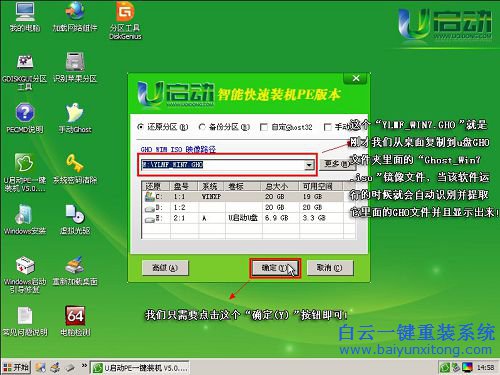The width and height of the screenshot is (500, 375).
Task: Open GDISKGUI分区工具 desktop icon
Action: coord(25,72)
